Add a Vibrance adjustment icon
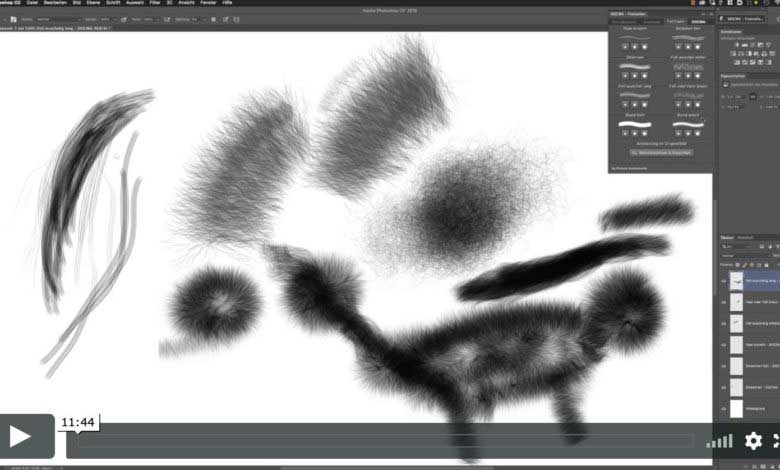This screenshot has width=780, height=470. click(769, 45)
